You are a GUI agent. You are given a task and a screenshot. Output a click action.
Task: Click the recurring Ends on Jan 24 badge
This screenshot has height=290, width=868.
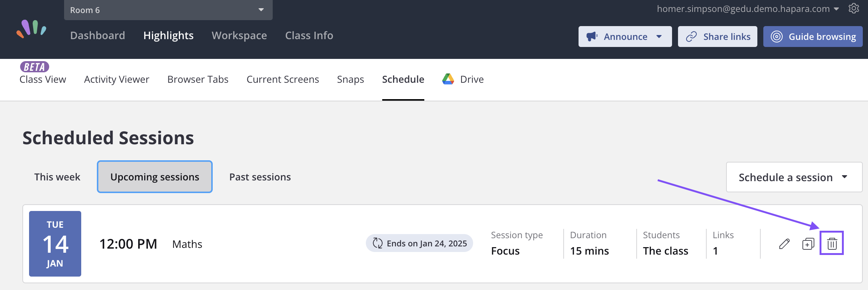(419, 243)
